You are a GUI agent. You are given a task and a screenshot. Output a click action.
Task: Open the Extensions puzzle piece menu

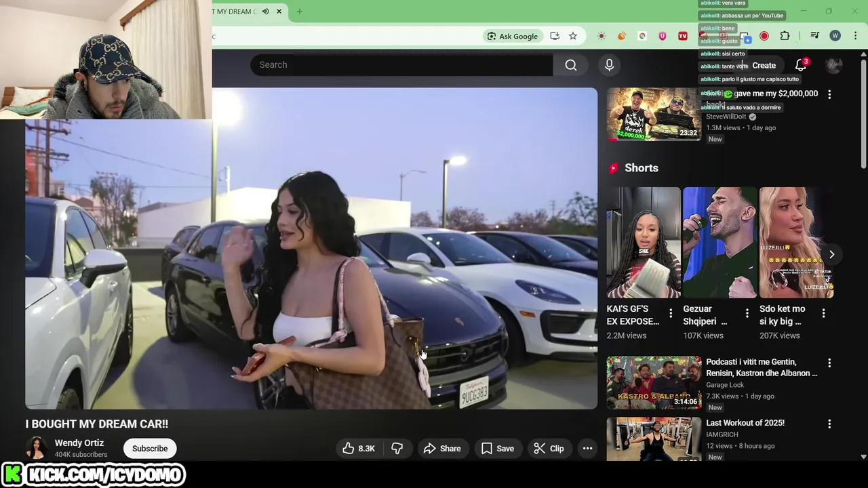785,36
